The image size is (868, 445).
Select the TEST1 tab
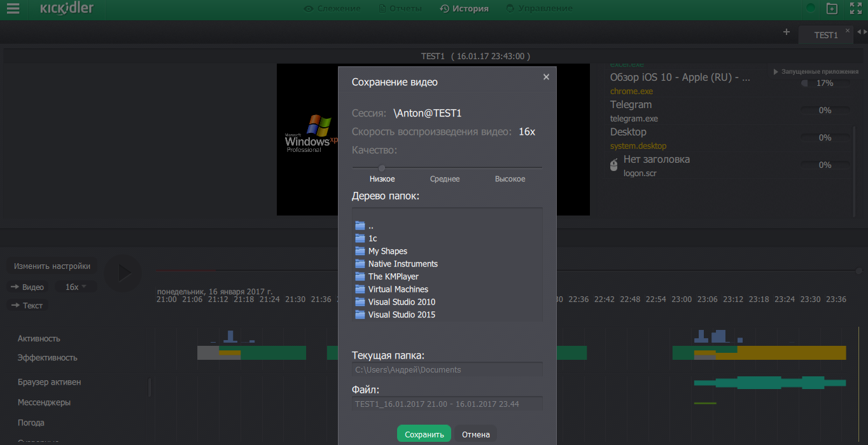(x=826, y=36)
